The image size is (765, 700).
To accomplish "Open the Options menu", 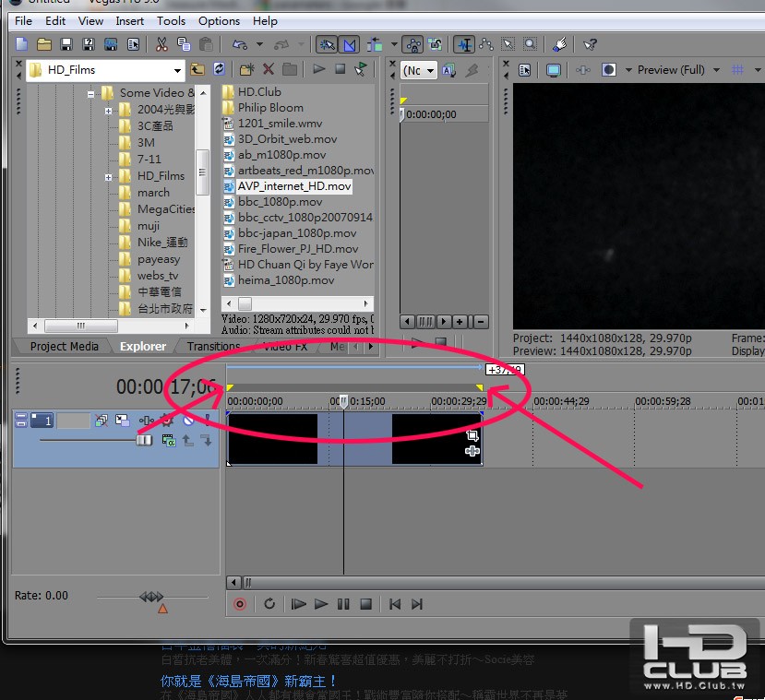I will pos(219,21).
